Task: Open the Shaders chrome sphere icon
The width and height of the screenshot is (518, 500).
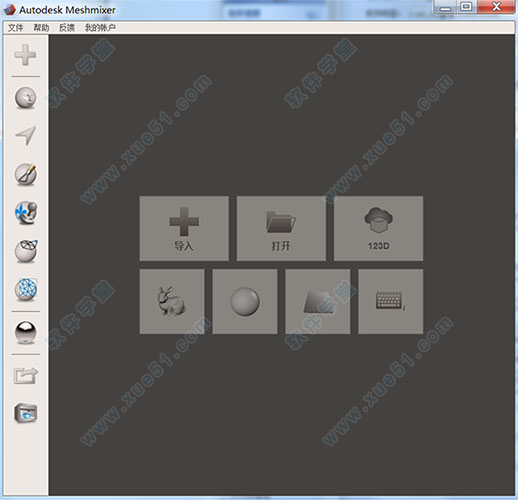Action: [x=26, y=332]
